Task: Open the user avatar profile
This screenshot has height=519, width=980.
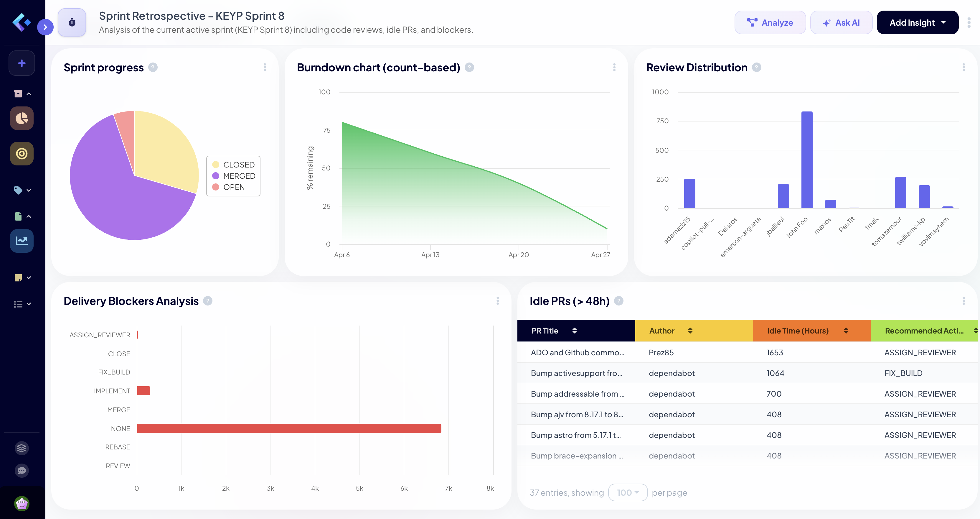Action: (x=22, y=503)
